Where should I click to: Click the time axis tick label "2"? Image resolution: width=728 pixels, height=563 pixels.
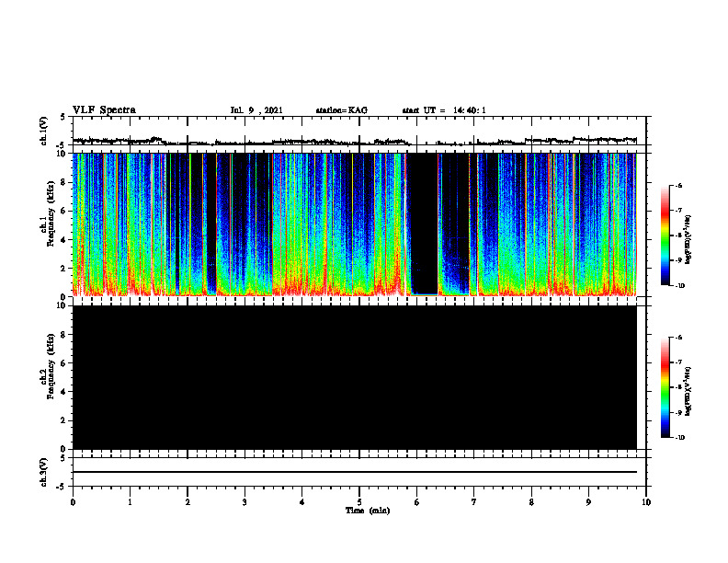188,502
